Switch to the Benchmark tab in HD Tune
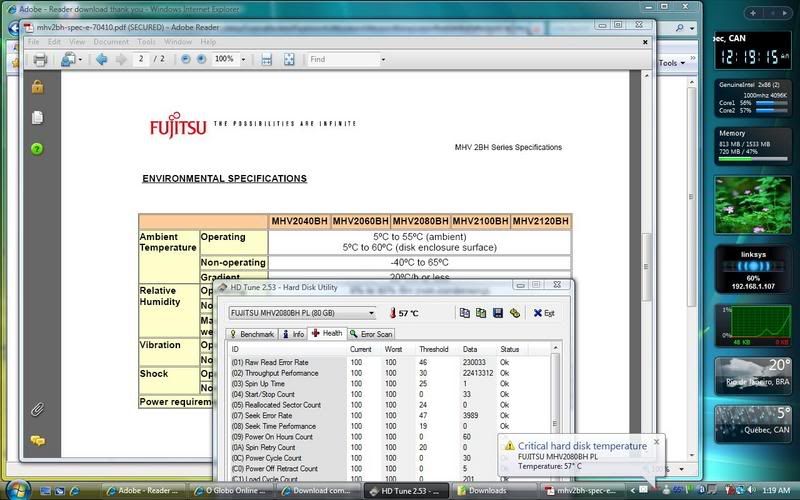 pos(252,334)
